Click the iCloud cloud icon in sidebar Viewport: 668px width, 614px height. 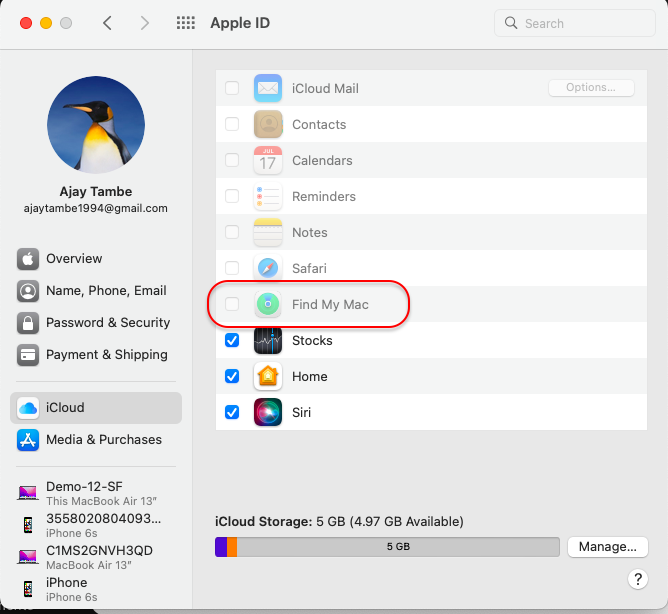tap(28, 408)
